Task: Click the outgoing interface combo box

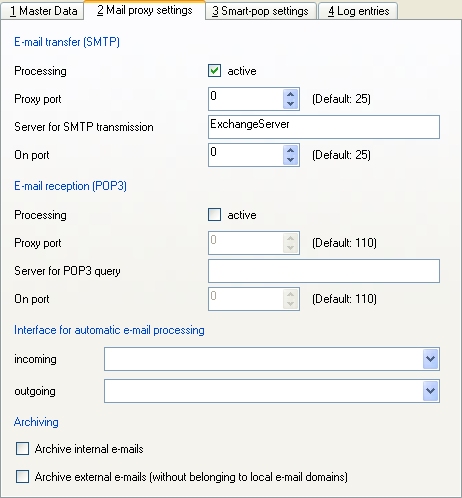Action: point(272,391)
